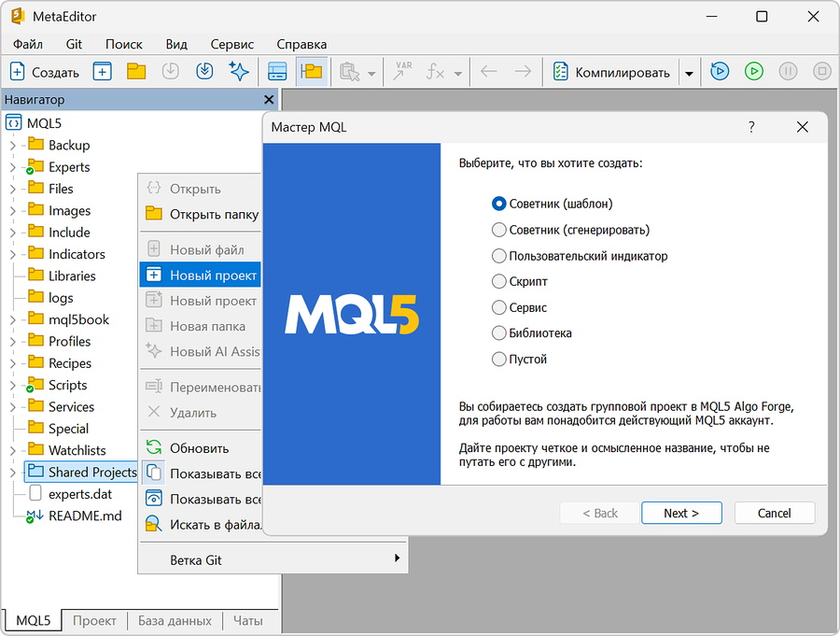Select the README.md file
Image resolution: width=840 pixels, height=636 pixels.
[x=74, y=516]
